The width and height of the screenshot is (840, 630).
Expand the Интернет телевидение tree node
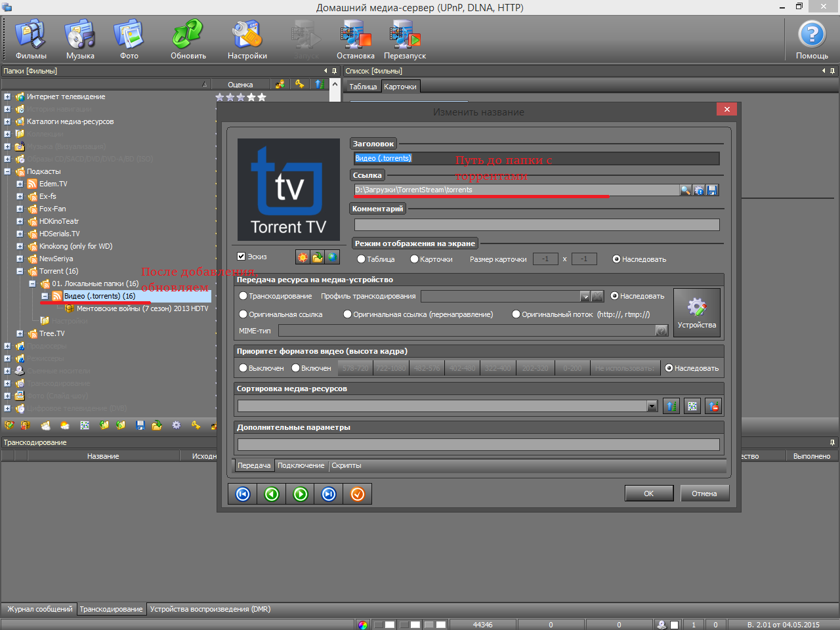point(7,96)
